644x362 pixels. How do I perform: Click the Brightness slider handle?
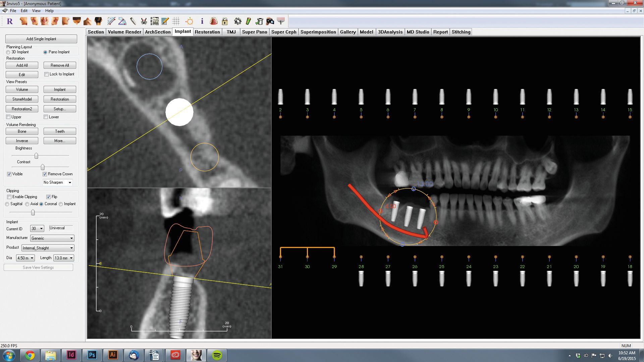point(36,156)
